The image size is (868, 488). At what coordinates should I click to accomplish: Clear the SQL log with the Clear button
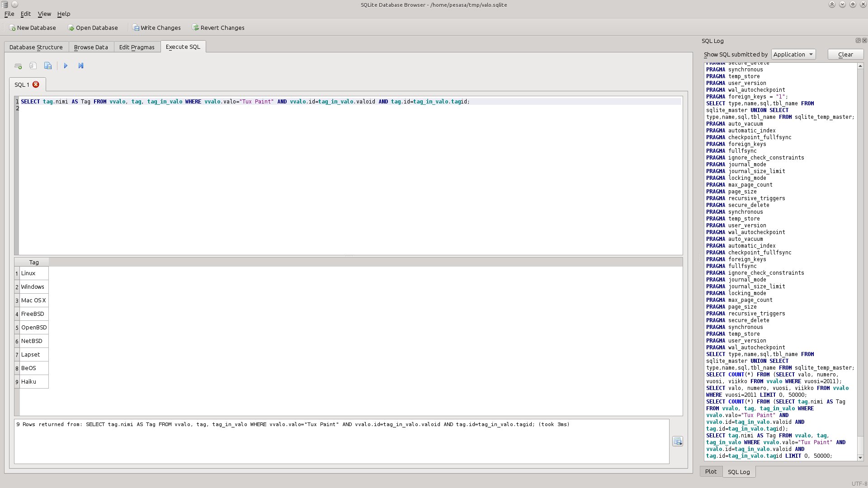845,54
